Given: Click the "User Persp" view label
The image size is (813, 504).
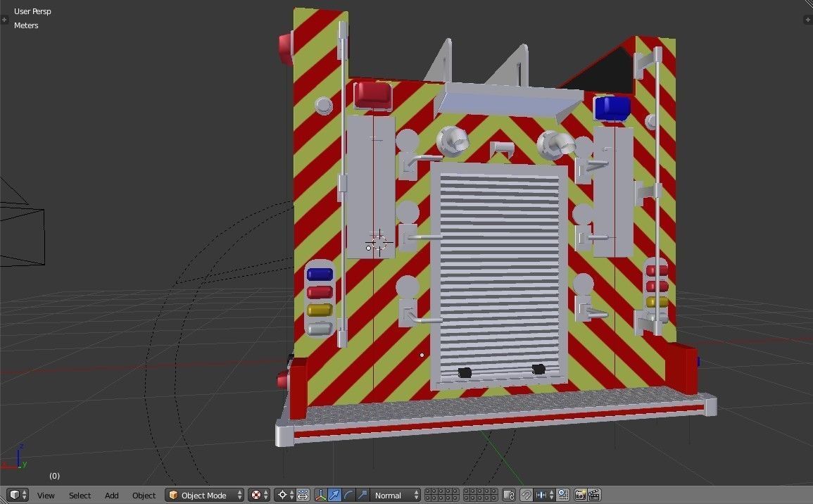Looking at the screenshot, I should click(x=32, y=11).
